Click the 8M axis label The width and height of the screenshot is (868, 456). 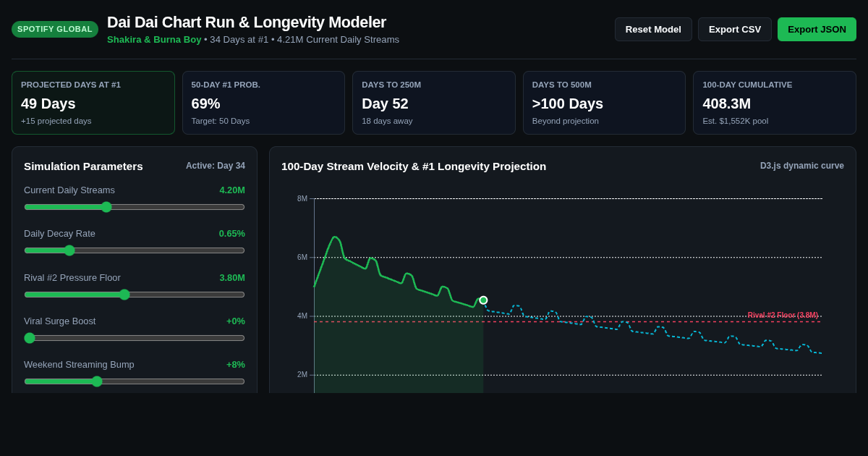(302, 199)
